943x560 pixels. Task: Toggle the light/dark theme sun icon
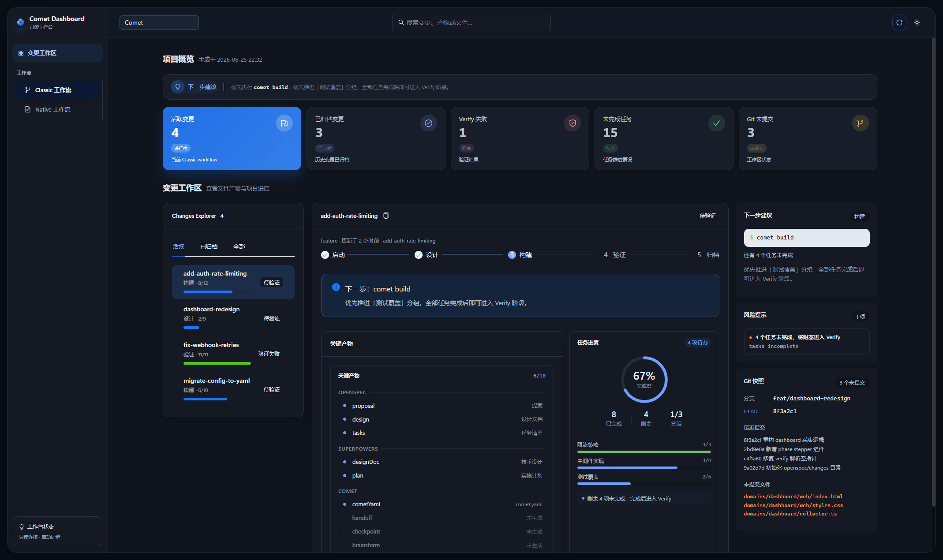917,22
